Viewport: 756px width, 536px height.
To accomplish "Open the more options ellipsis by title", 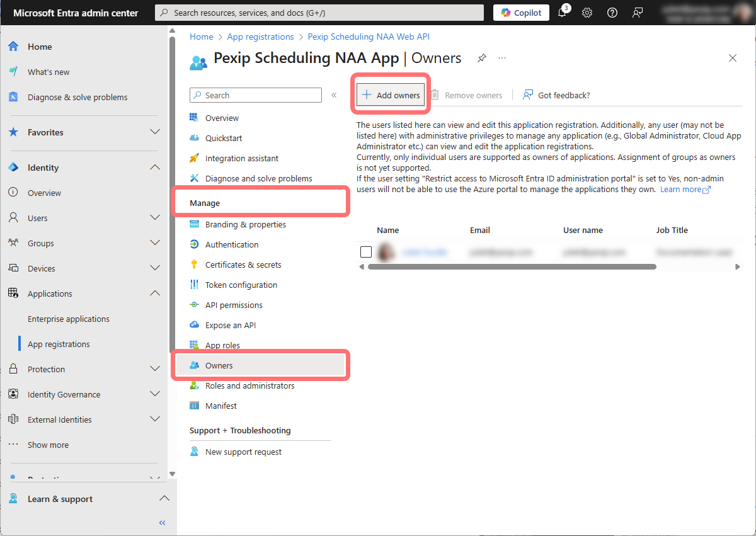I will [502, 58].
